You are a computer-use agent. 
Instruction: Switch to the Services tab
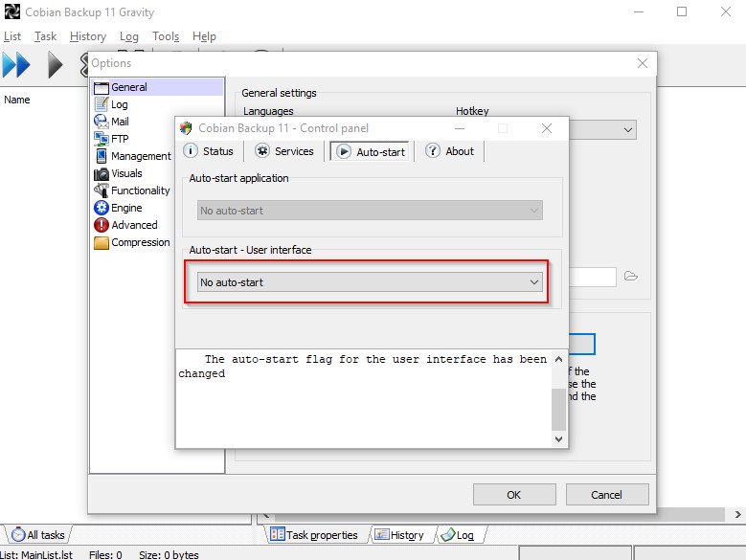284,151
